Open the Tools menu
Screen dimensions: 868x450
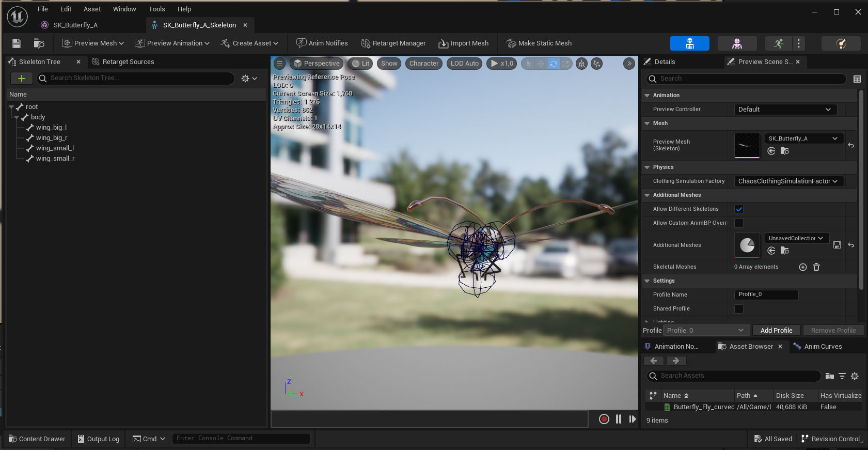pyautogui.click(x=157, y=9)
